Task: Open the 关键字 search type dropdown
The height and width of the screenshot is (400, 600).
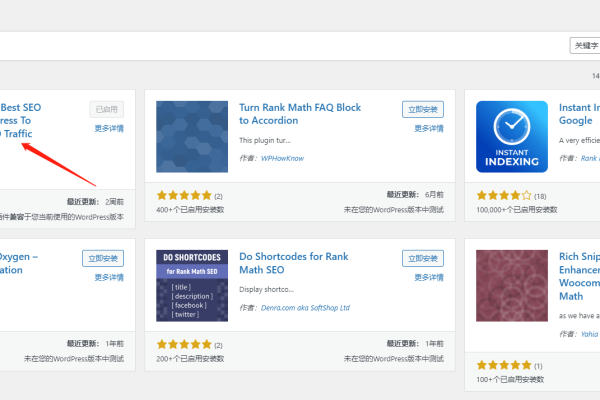Action: (585, 46)
